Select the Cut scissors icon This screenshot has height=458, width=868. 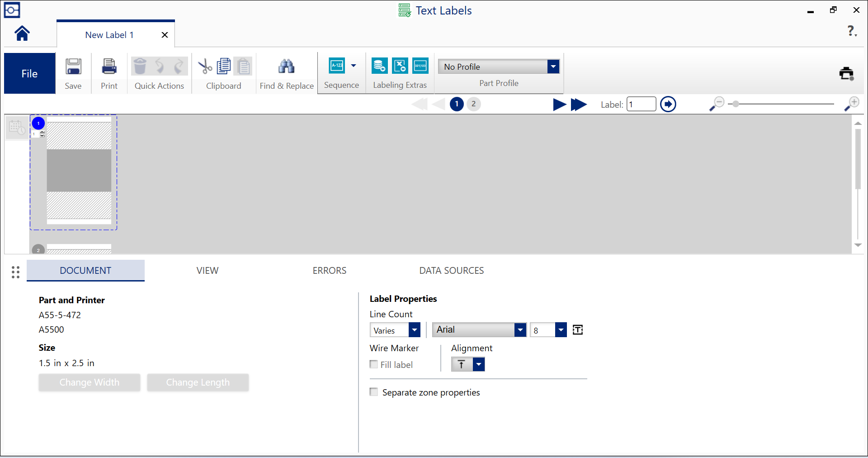point(205,67)
